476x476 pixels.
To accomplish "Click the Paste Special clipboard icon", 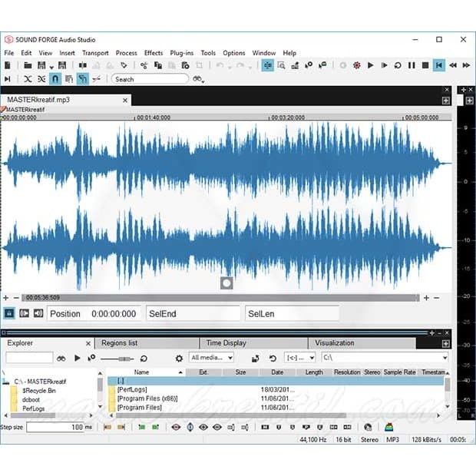I will click(185, 65).
